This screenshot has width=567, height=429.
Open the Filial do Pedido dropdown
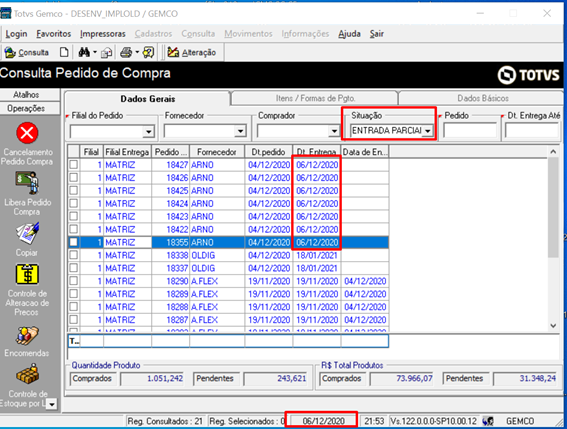coord(148,132)
